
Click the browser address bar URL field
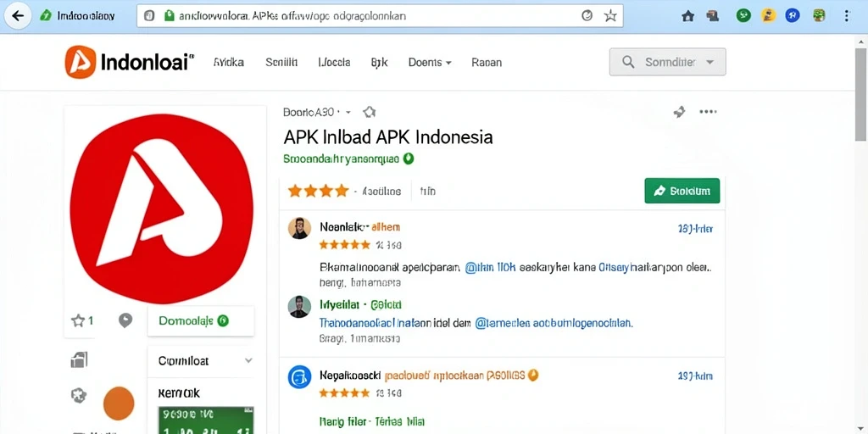[x=380, y=16]
